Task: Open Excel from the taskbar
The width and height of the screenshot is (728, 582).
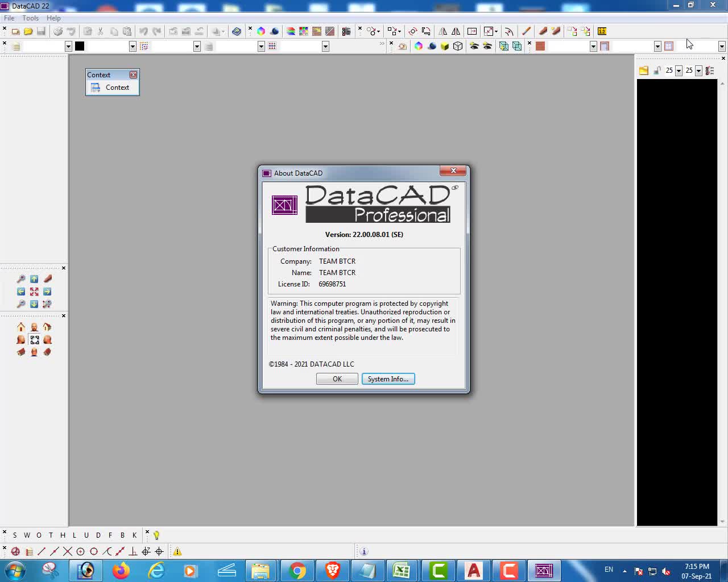Action: pos(402,570)
